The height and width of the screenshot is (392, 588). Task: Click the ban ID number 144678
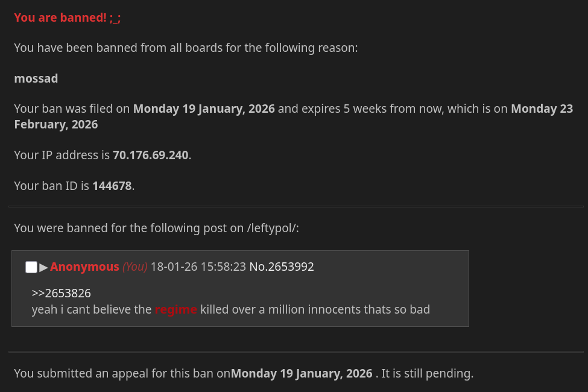point(112,186)
